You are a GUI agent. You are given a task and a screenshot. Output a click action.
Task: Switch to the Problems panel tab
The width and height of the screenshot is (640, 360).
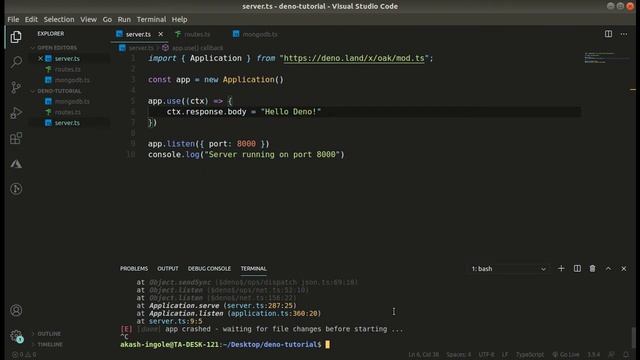134,269
